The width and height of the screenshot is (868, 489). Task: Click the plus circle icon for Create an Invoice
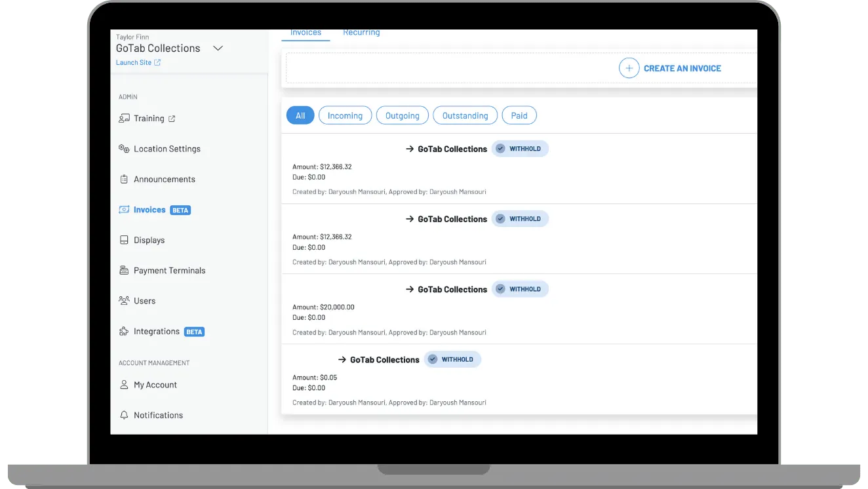pos(629,68)
